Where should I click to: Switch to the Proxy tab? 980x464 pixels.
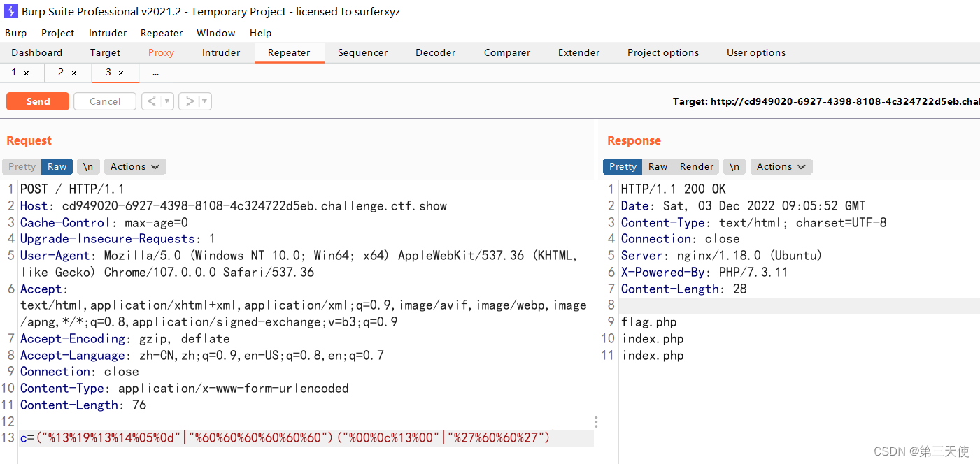pos(161,52)
